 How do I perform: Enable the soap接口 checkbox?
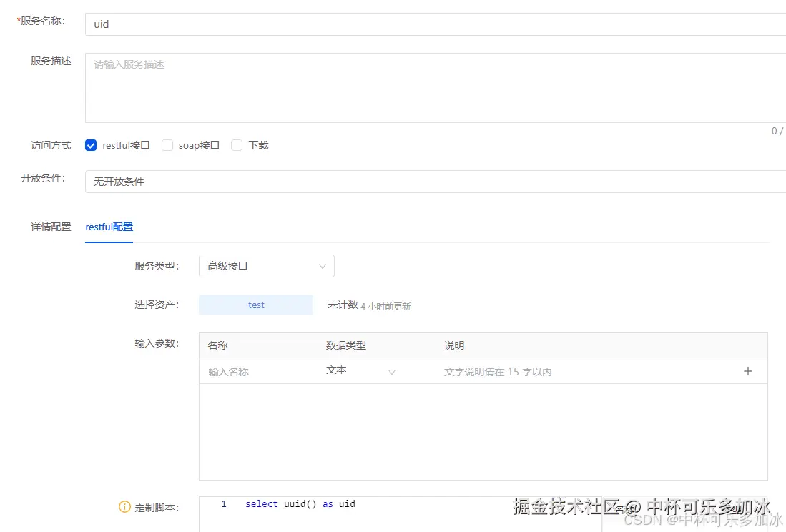coord(167,144)
